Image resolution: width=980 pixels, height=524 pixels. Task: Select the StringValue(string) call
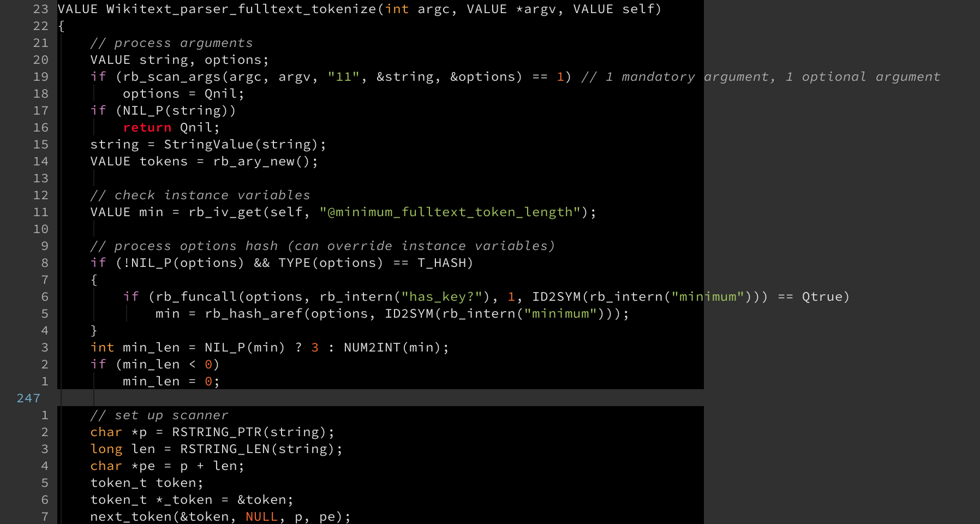click(243, 144)
